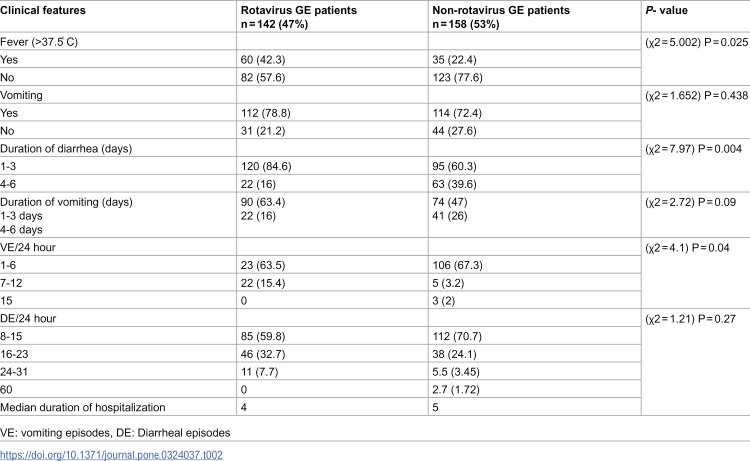Select the Duration of diarrhea (days) label
The height and width of the screenshot is (461, 750).
(66, 149)
